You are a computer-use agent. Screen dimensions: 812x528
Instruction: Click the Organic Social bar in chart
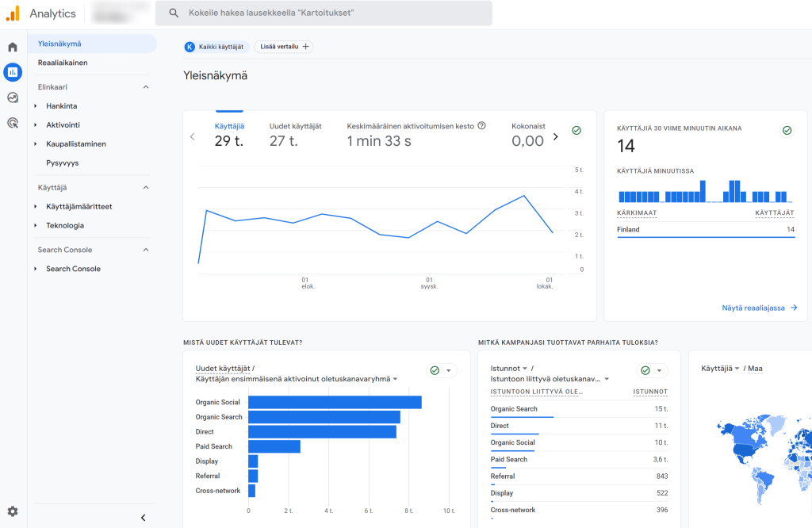tap(335, 402)
